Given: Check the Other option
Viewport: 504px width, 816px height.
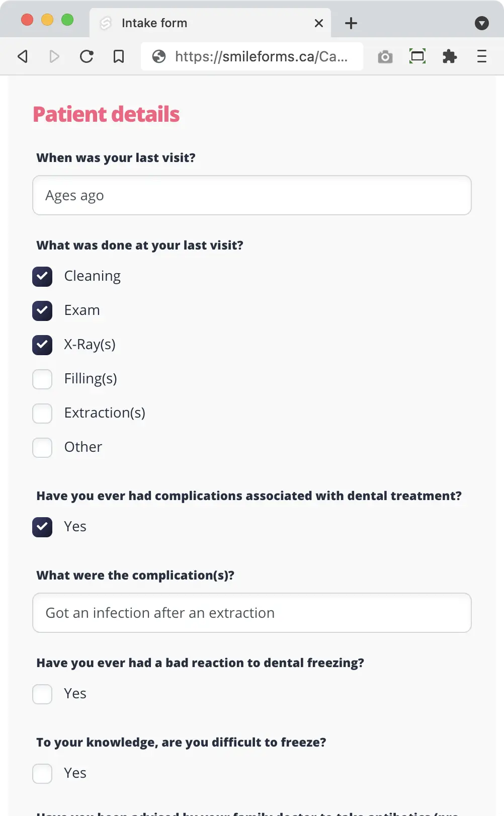Looking at the screenshot, I should point(42,447).
